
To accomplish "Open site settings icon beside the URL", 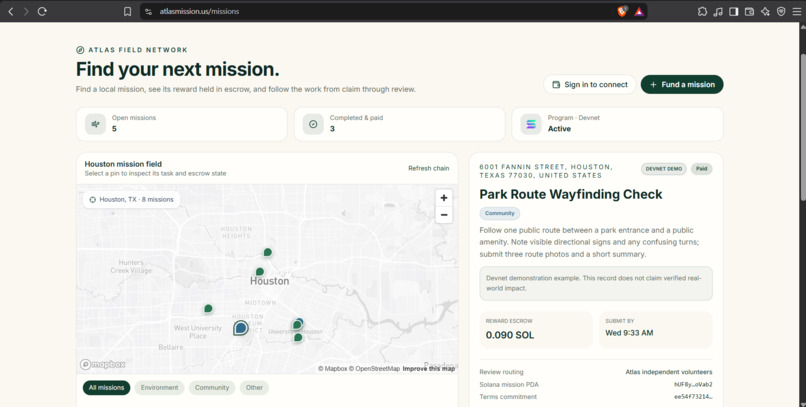I will [x=149, y=11].
